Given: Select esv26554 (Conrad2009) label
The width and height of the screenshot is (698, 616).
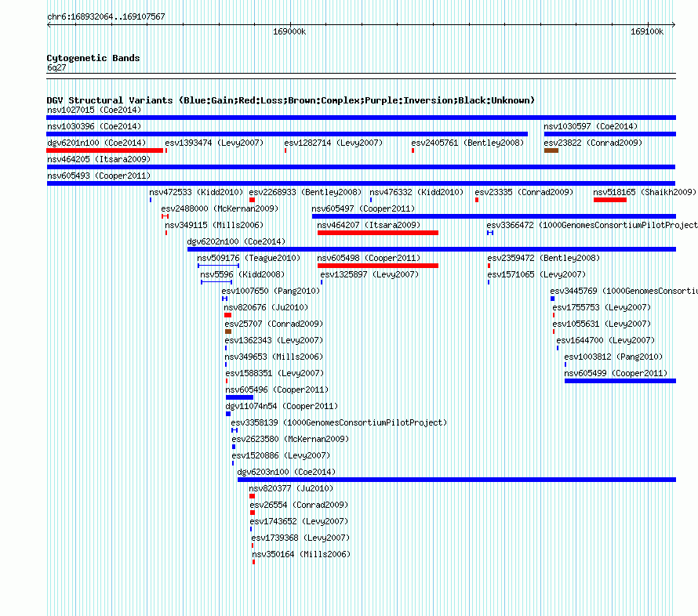Looking at the screenshot, I should [x=299, y=505].
